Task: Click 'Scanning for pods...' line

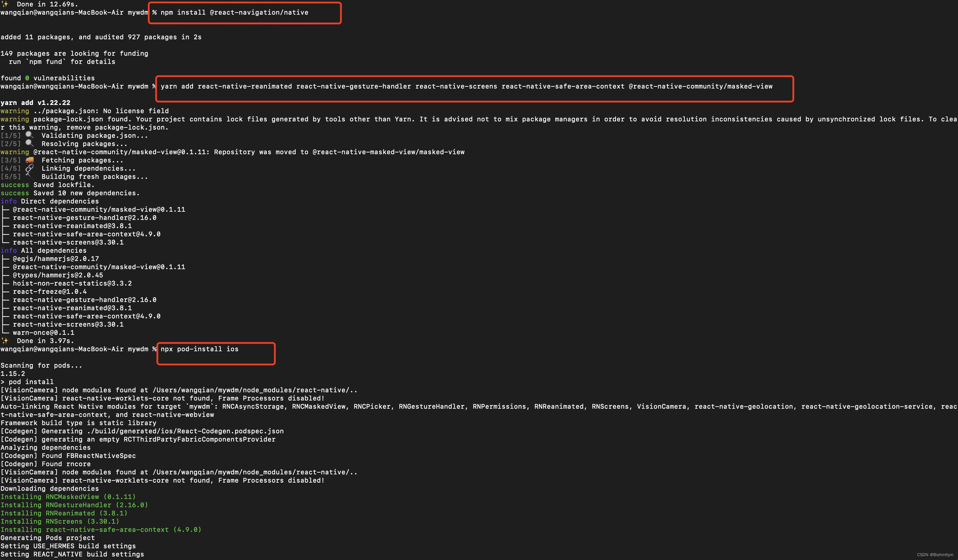Action: point(41,366)
